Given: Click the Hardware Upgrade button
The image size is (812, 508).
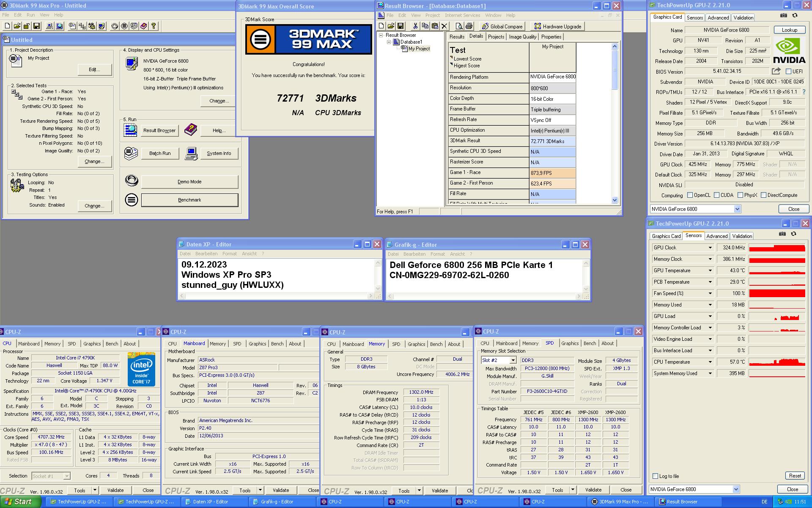Looking at the screenshot, I should tap(557, 26).
